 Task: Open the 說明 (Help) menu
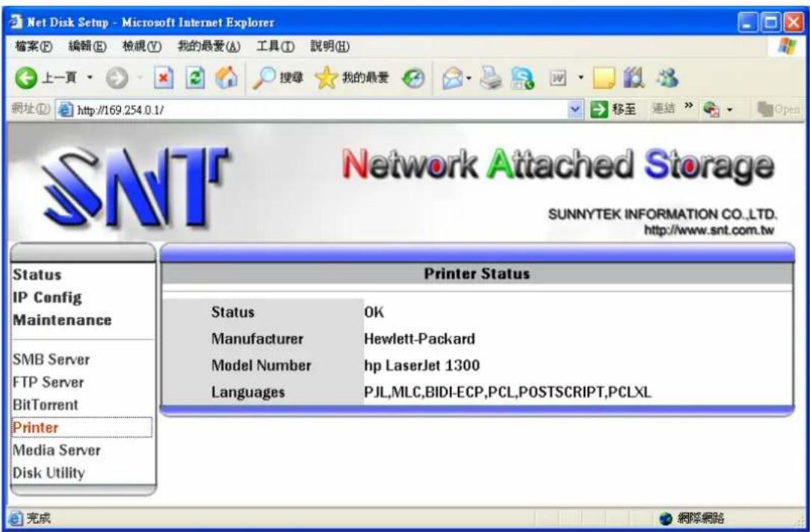(330, 46)
